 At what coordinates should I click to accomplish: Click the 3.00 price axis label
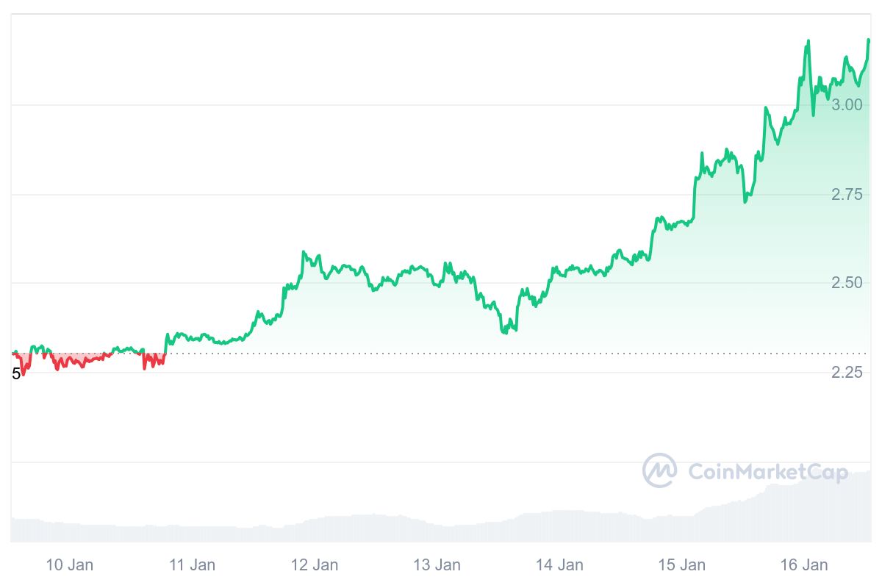pos(847,105)
